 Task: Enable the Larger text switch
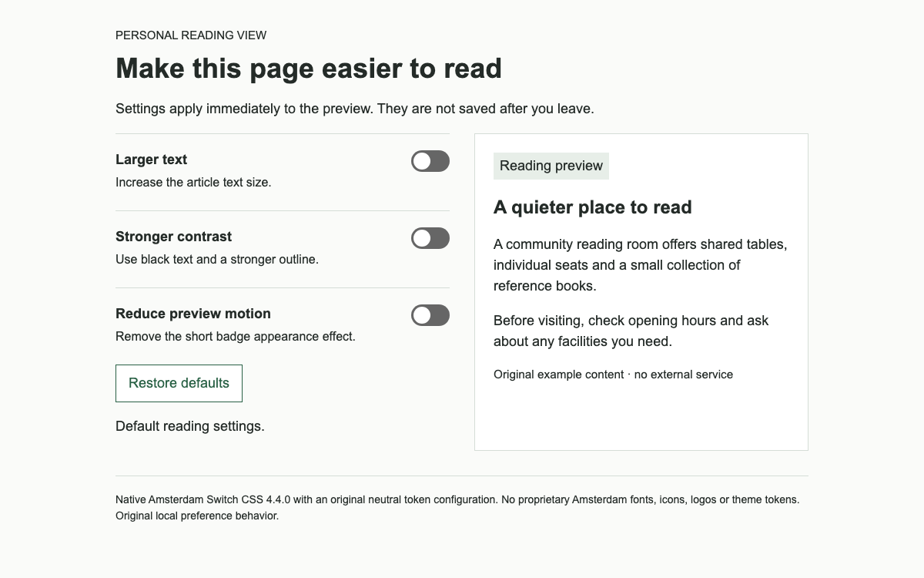click(x=430, y=161)
